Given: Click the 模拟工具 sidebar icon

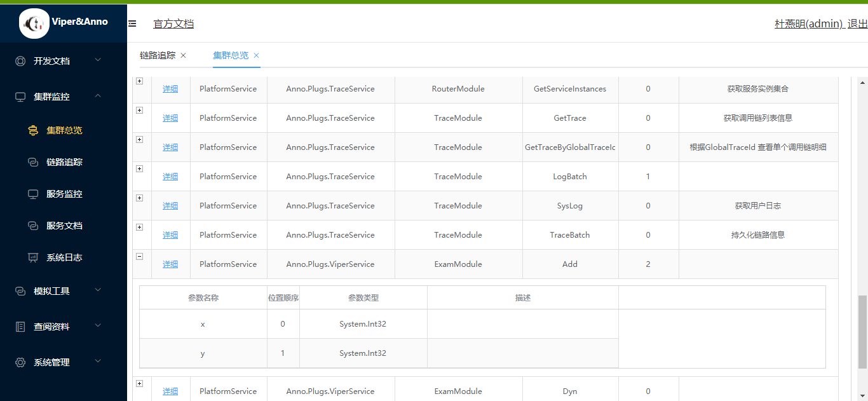Looking at the screenshot, I should tap(20, 291).
